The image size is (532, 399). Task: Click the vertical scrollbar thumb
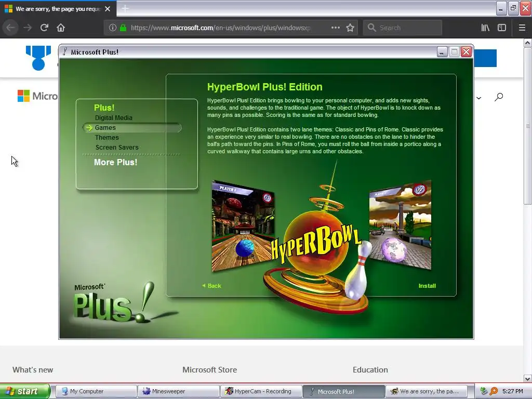[527, 126]
